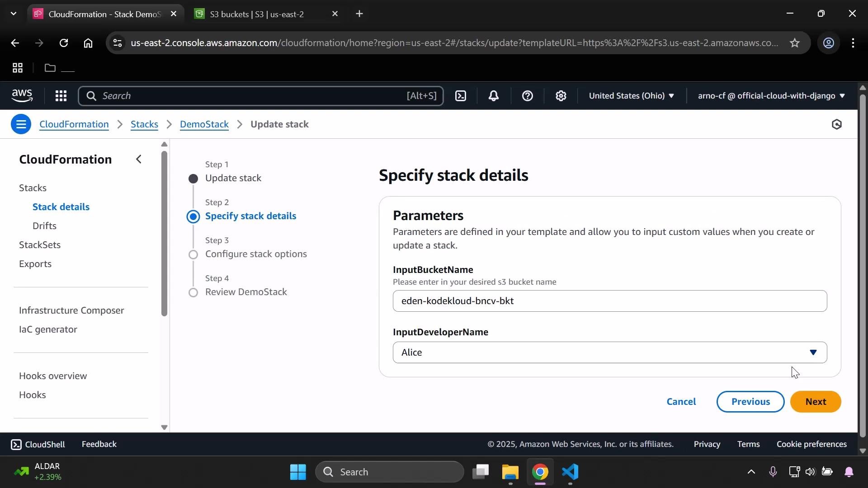The width and height of the screenshot is (868, 488).
Task: View site information icon in address bar
Action: coord(117,43)
